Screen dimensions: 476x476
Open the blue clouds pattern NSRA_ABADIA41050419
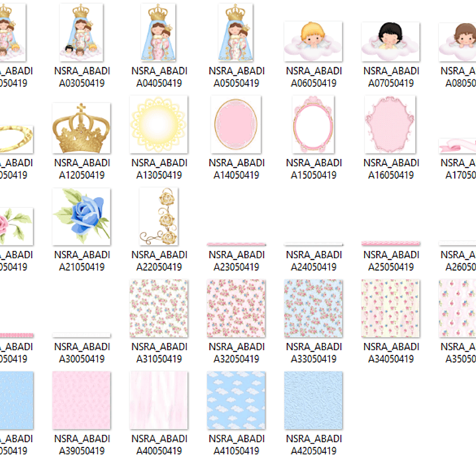coord(236,401)
